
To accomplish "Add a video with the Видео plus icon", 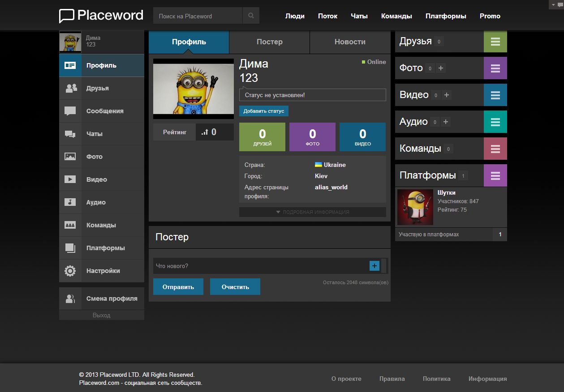I will click(x=447, y=95).
